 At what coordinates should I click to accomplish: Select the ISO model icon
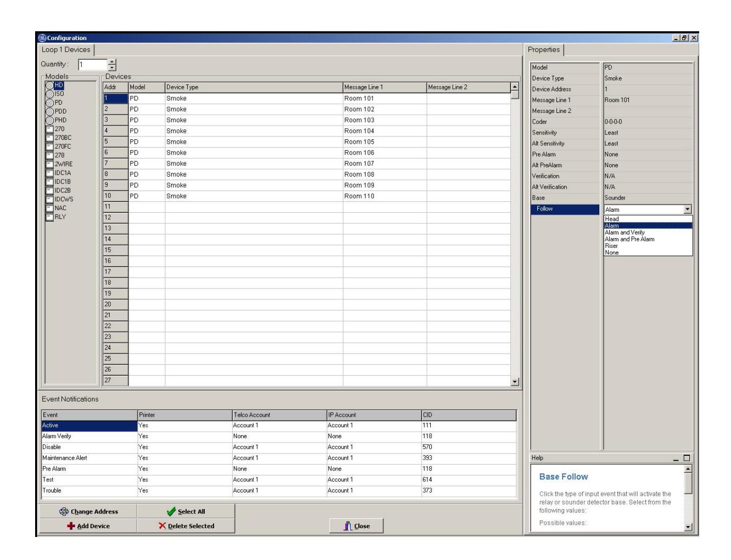pos(49,94)
